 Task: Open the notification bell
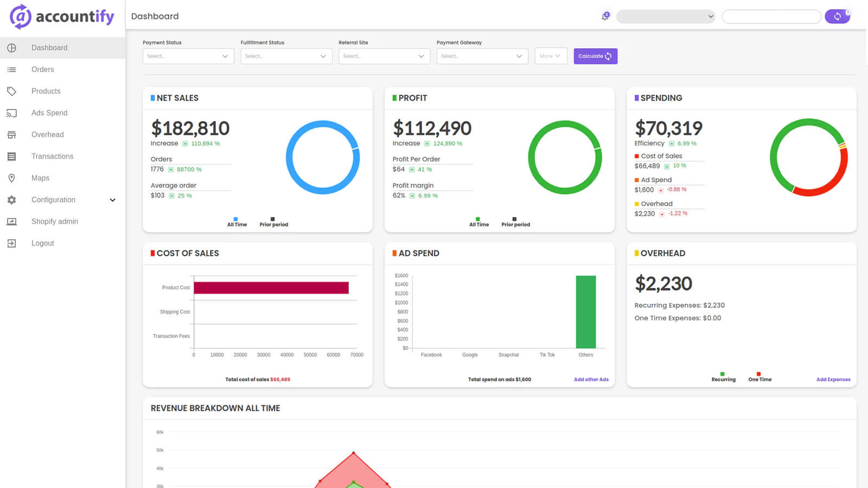pos(604,16)
